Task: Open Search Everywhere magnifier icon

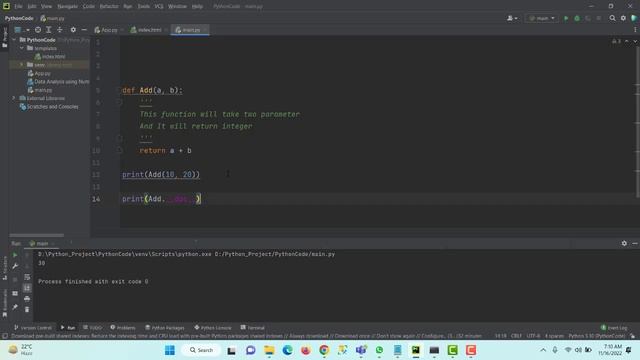Action: (612, 18)
